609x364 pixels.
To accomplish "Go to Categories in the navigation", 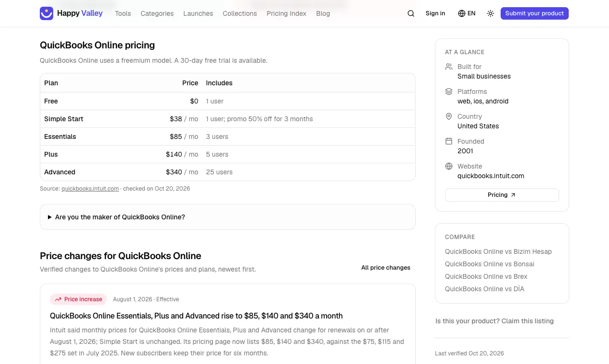I will pos(157,13).
